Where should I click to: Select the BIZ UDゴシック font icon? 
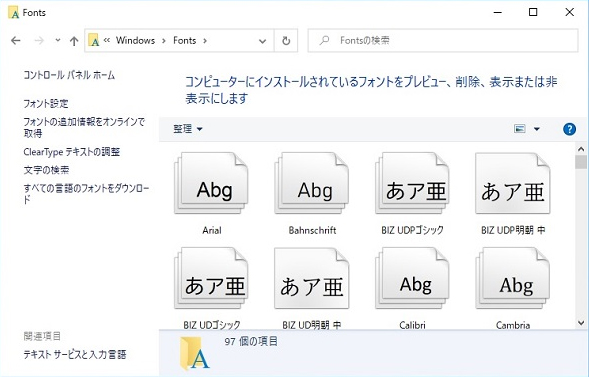coord(211,278)
